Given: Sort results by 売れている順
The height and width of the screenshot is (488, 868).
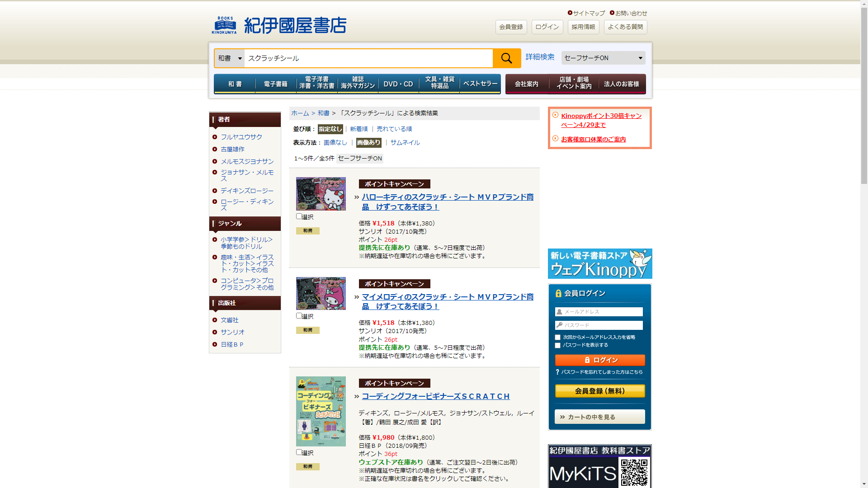Looking at the screenshot, I should 394,129.
